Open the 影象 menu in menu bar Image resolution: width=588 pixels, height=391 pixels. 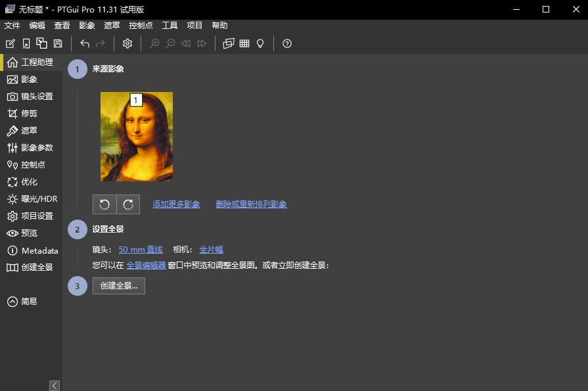pyautogui.click(x=87, y=26)
